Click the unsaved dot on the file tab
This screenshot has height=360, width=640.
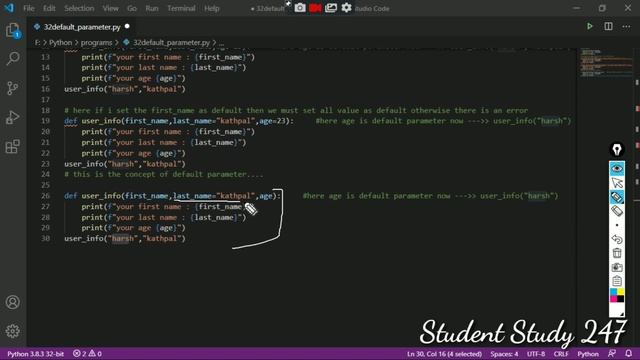point(127,27)
